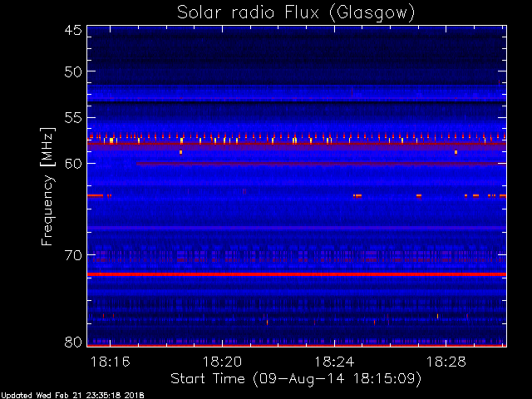Click the '18:20' time tick label

222,362
